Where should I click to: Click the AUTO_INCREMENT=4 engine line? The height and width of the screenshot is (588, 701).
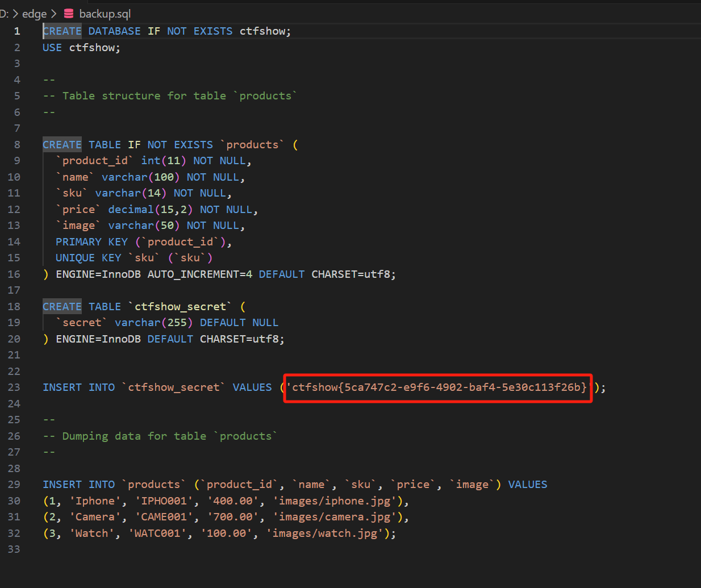tap(219, 274)
